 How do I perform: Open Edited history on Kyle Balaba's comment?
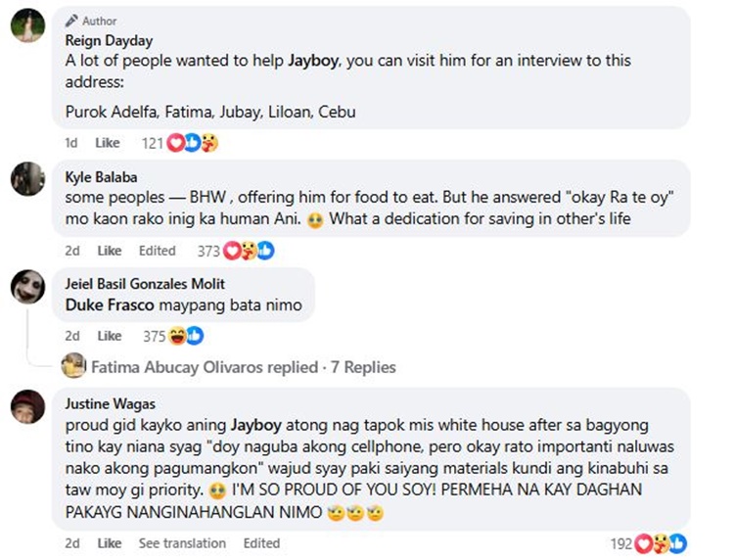[157, 251]
